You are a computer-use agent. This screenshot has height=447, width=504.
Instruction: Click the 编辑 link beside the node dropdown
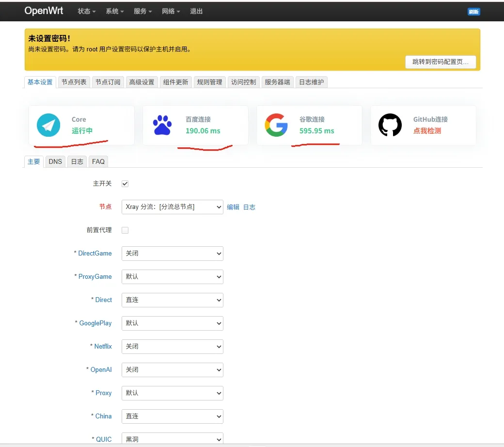coord(233,207)
